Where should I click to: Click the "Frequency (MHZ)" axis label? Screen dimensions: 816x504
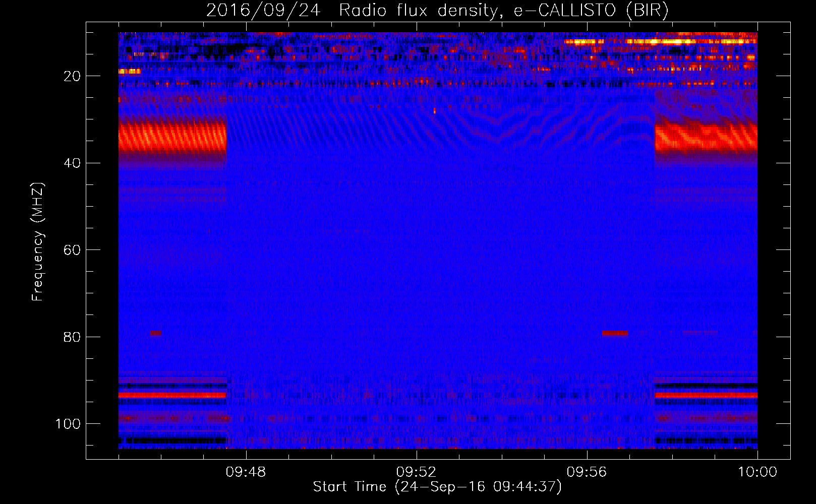(37, 242)
